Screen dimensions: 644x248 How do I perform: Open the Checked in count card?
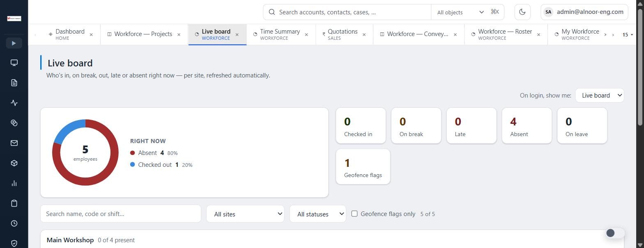pos(361,126)
